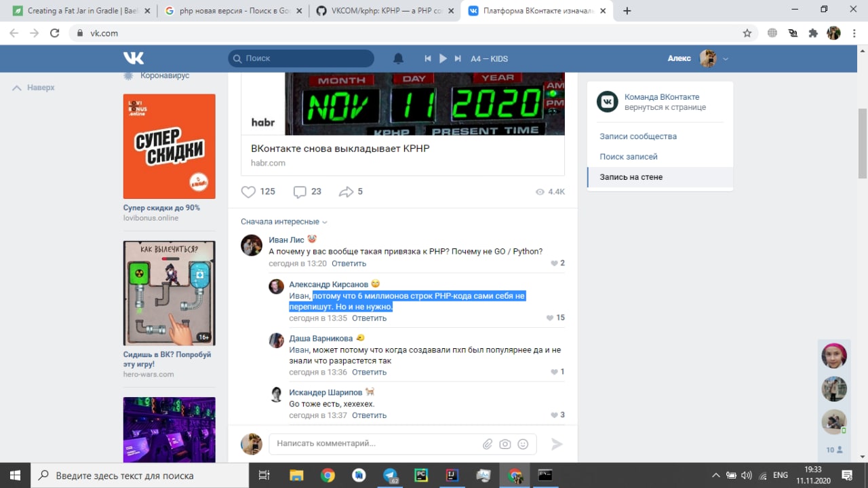The width and height of the screenshot is (868, 488).
Task: Open Task View on the taskbar
Action: click(264, 475)
